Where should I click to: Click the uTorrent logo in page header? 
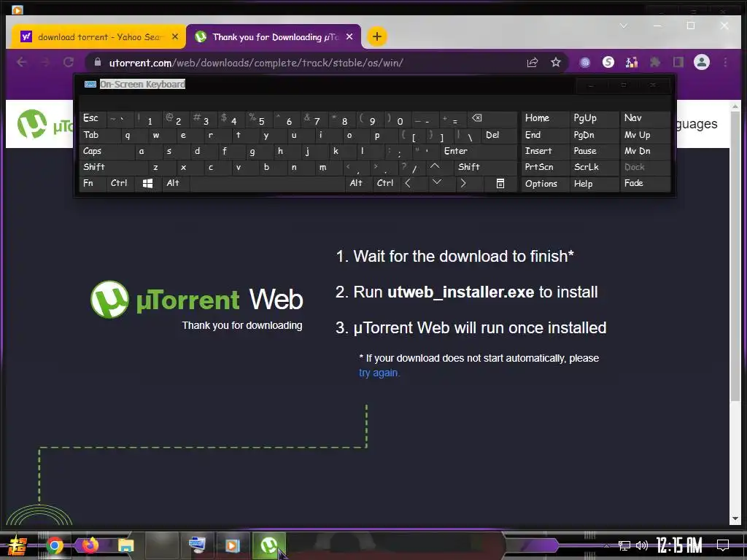(x=44, y=125)
